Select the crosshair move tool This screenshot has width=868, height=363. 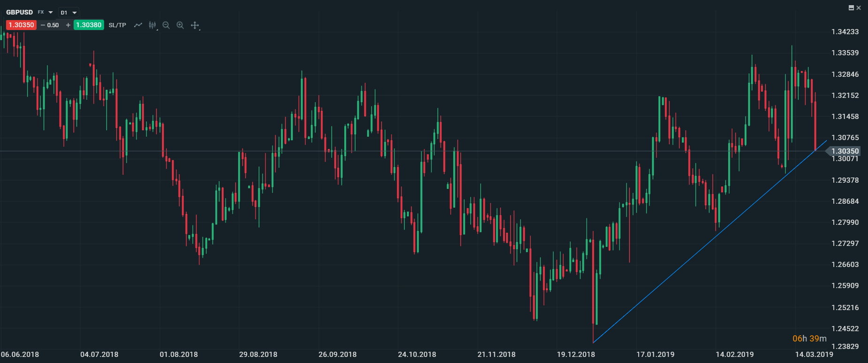[x=195, y=25]
